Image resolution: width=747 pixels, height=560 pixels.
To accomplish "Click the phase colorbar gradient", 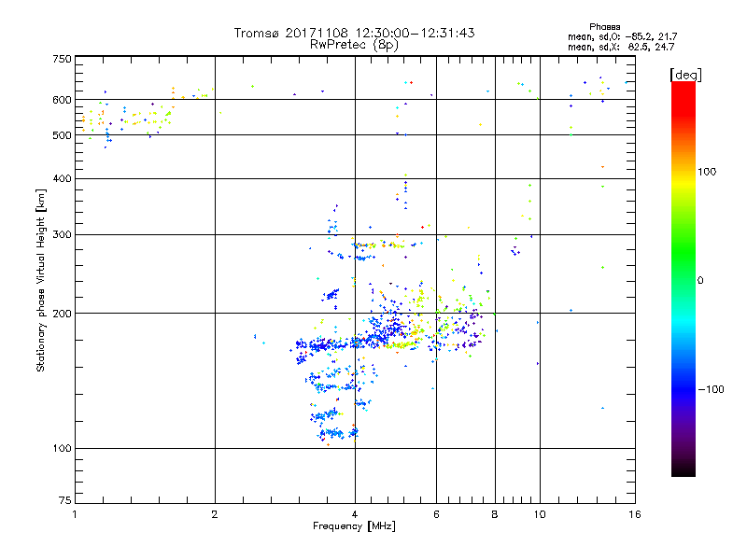I will pos(684,278).
